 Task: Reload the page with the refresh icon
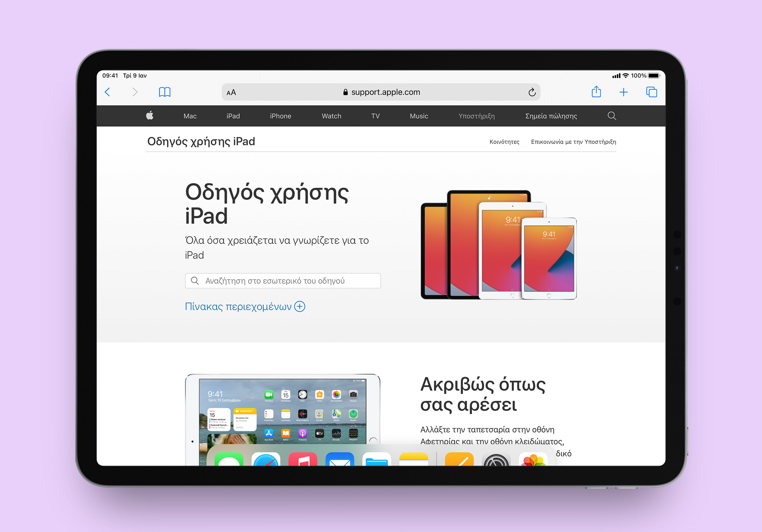click(532, 92)
